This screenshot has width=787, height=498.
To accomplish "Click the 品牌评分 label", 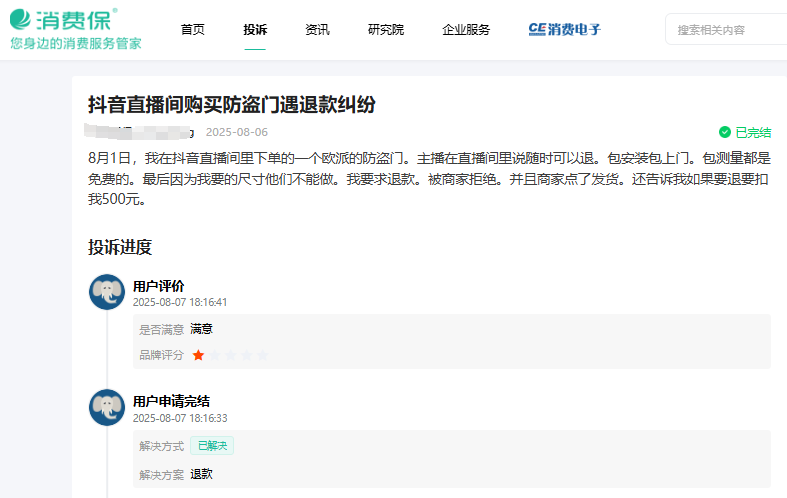I will coord(162,355).
